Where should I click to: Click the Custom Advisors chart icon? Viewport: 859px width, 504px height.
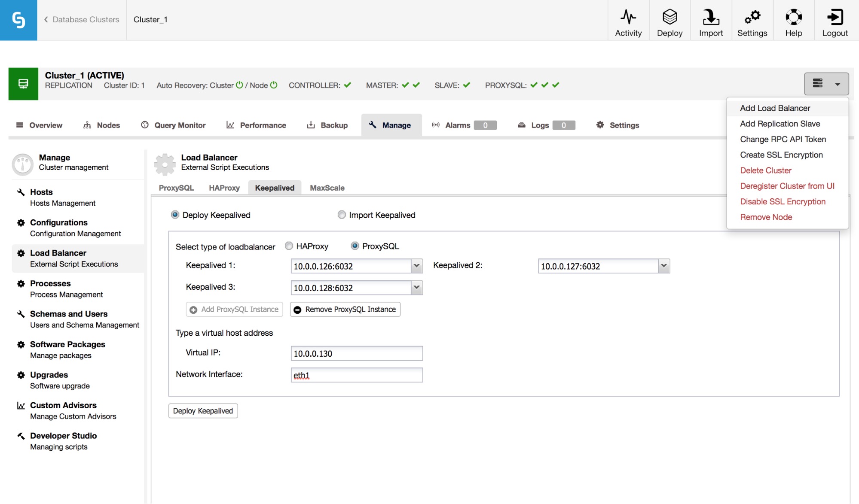pos(21,405)
